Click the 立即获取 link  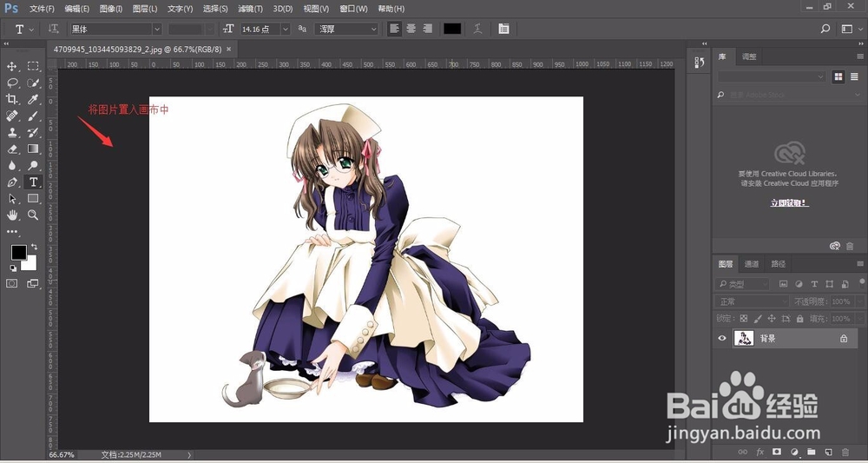[789, 203]
